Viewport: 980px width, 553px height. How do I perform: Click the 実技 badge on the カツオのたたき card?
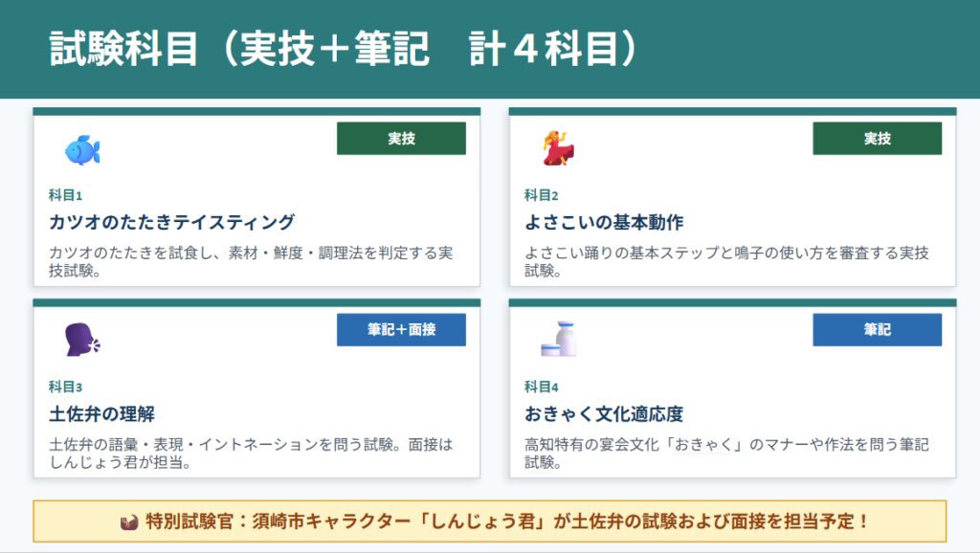pyautogui.click(x=401, y=139)
